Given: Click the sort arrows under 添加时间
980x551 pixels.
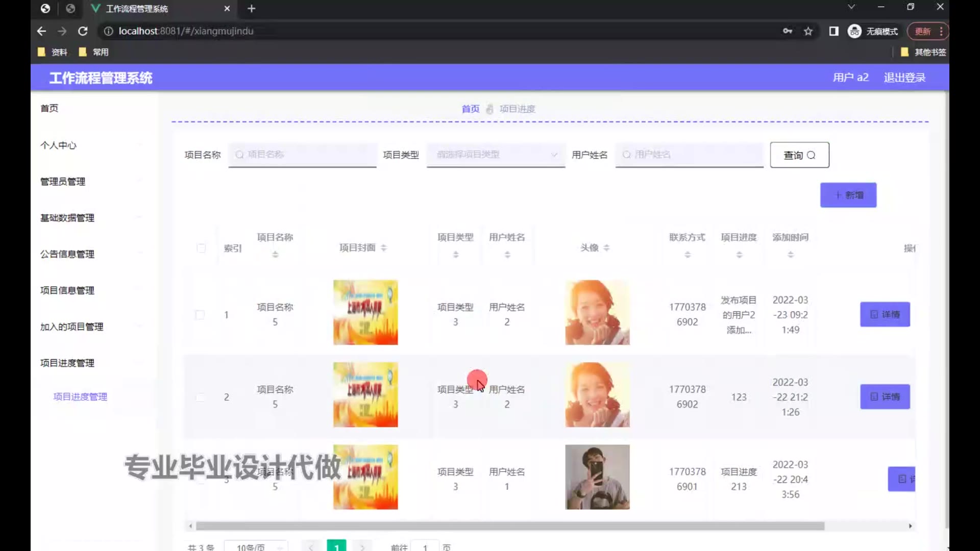Looking at the screenshot, I should [790, 255].
